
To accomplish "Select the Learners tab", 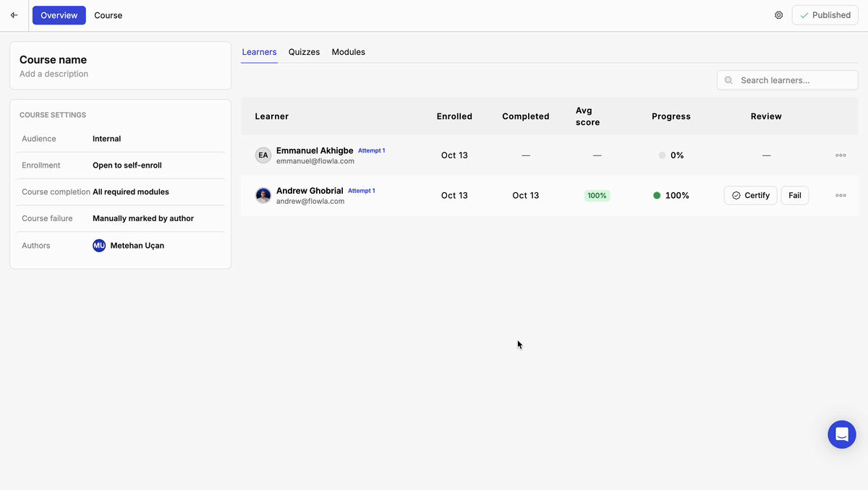I will pos(259,52).
